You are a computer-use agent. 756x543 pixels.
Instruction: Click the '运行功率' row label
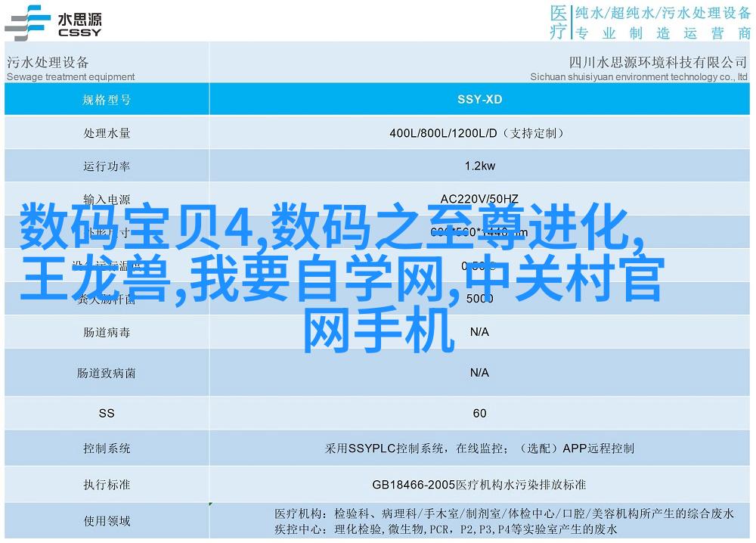(x=107, y=166)
